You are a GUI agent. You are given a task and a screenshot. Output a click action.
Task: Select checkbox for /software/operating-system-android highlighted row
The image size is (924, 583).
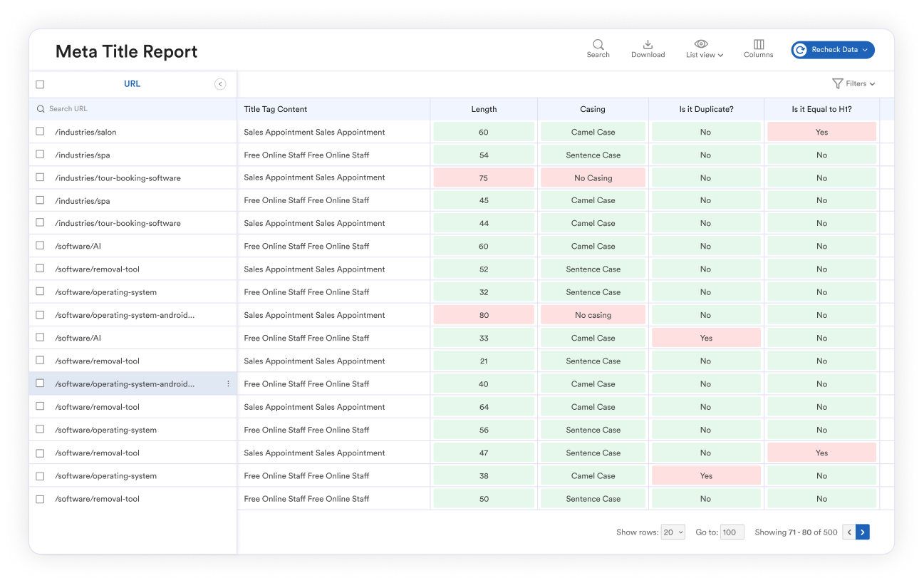point(40,383)
